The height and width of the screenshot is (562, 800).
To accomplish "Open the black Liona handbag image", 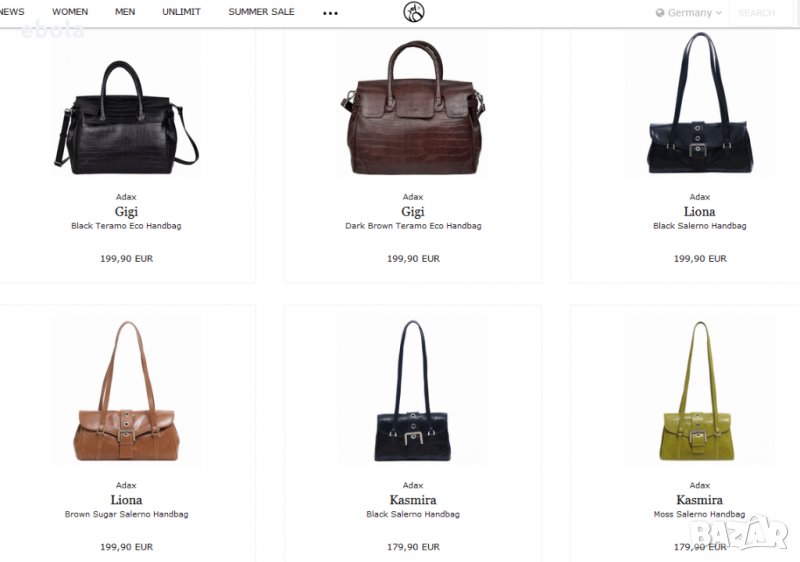I will pos(700,103).
